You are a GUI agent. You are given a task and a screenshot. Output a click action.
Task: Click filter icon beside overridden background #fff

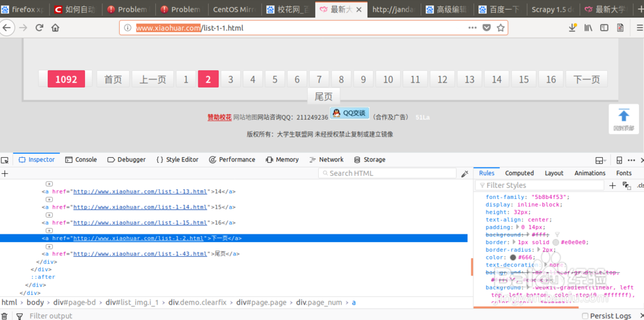point(556,234)
